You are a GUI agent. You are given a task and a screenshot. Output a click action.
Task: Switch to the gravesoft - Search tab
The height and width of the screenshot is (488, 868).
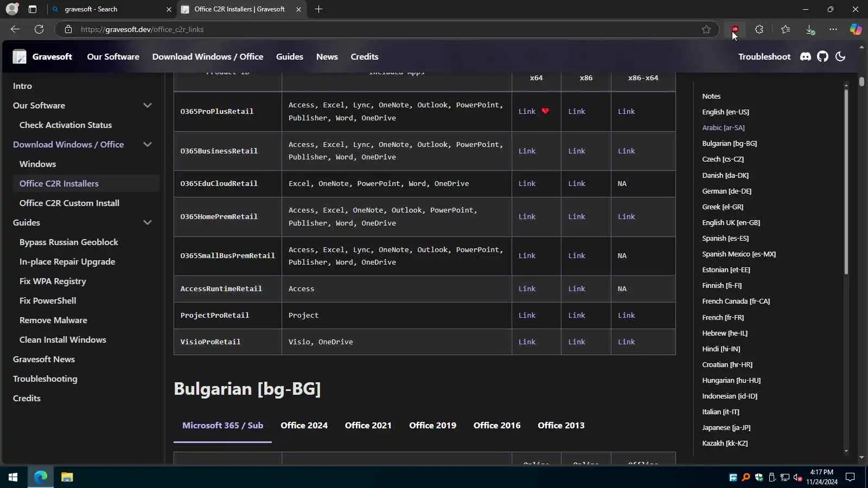[111, 9]
